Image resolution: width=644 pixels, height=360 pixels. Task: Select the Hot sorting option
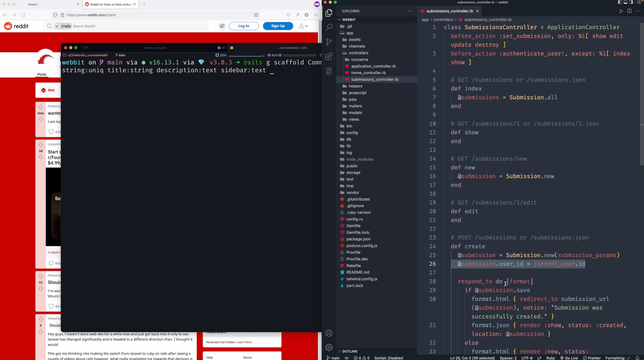tap(48, 90)
